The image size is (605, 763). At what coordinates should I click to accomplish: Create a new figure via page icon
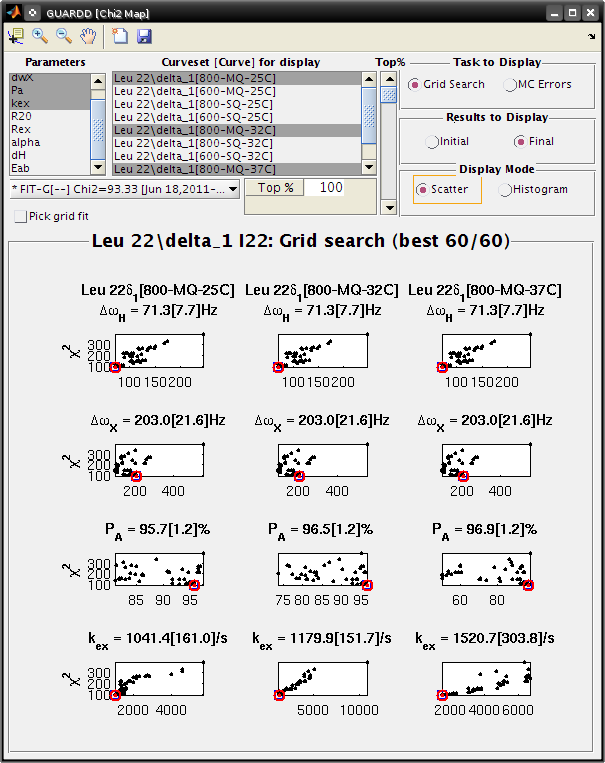click(x=120, y=36)
